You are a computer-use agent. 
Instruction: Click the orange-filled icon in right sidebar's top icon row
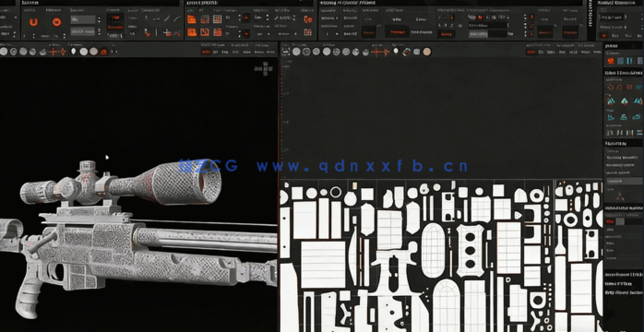611,61
